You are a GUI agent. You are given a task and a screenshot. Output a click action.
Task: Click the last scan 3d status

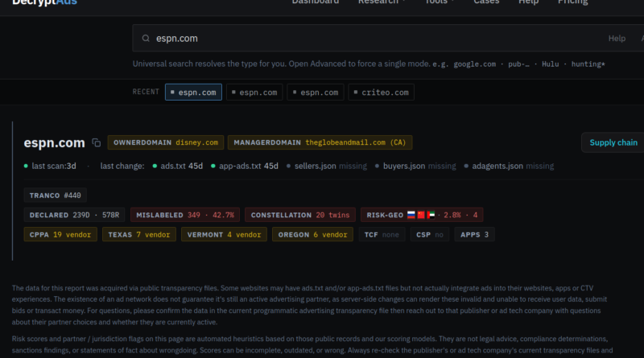[50, 166]
